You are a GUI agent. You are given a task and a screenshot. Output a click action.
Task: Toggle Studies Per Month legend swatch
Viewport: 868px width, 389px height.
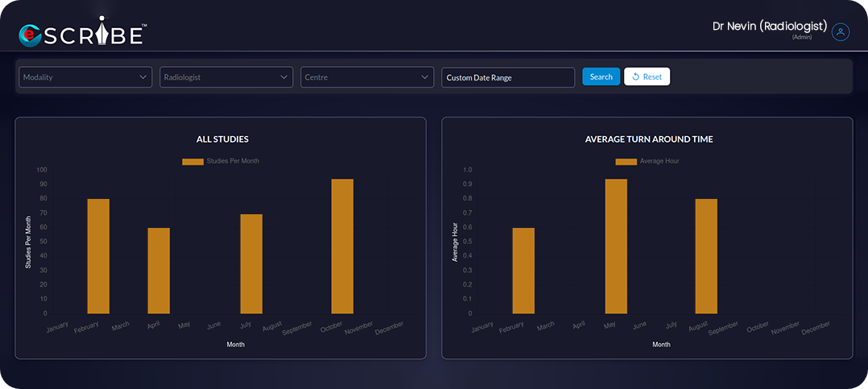coord(192,162)
